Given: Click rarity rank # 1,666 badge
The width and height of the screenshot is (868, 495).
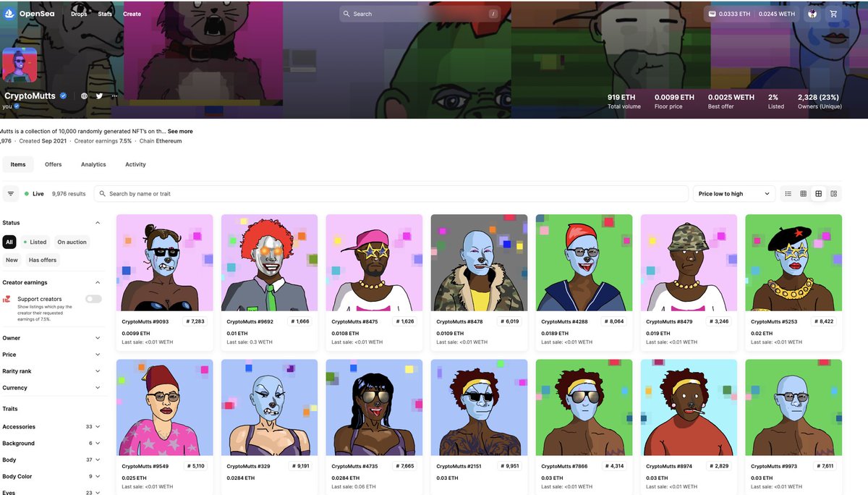Looking at the screenshot, I should (299, 321).
